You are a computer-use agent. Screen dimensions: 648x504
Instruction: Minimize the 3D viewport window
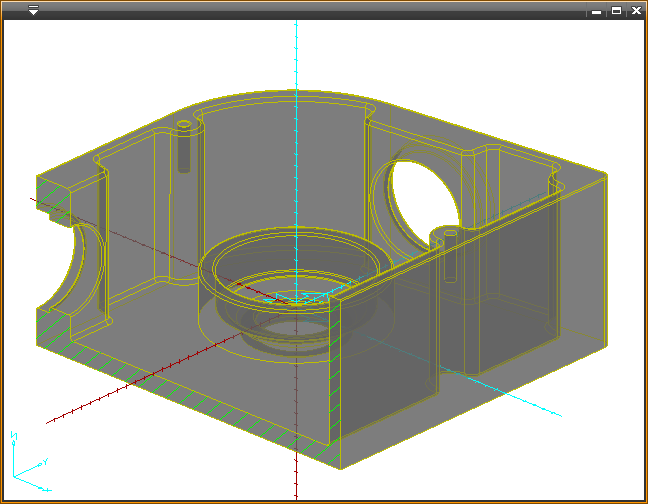click(596, 10)
